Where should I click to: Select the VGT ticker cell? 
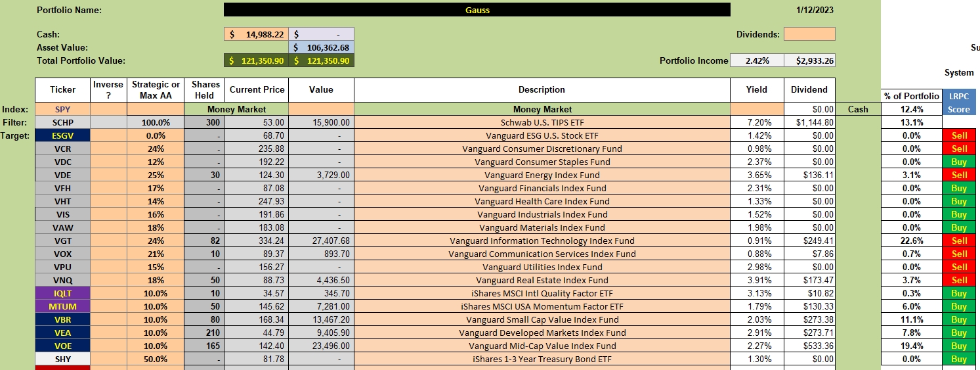[x=63, y=241]
